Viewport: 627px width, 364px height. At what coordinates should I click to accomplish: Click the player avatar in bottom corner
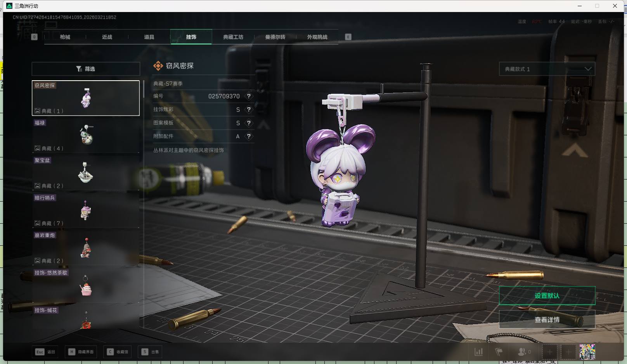click(x=587, y=352)
